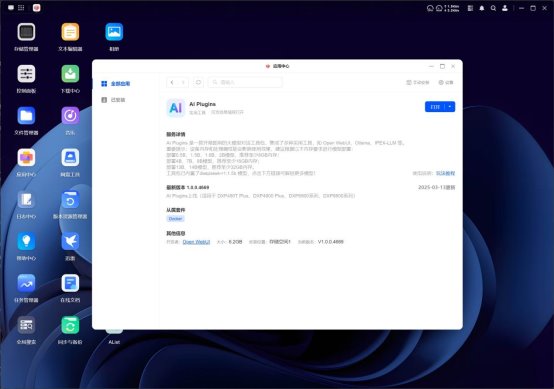554x389 pixels.
Task: Open the Download Center (下载中心) desktop icon
Action: [x=70, y=74]
